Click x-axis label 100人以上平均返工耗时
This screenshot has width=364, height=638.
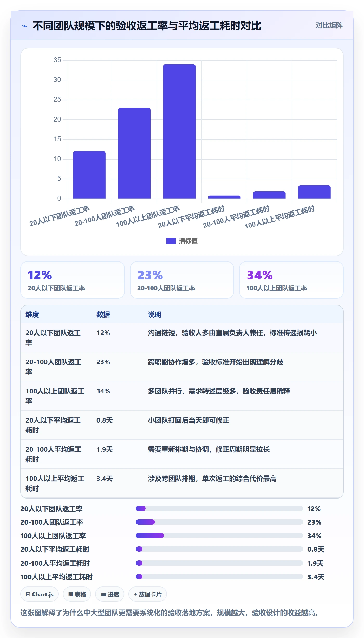[279, 217]
